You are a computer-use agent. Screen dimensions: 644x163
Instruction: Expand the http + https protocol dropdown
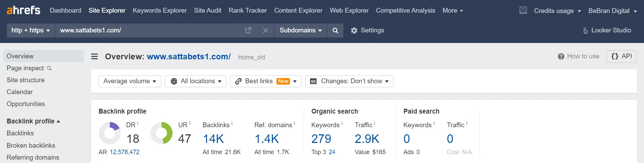pos(31,30)
